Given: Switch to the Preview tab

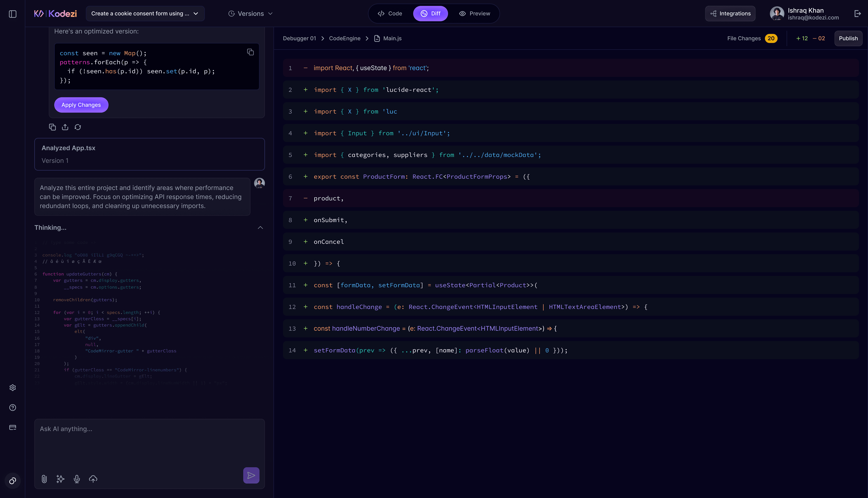Looking at the screenshot, I should (474, 14).
